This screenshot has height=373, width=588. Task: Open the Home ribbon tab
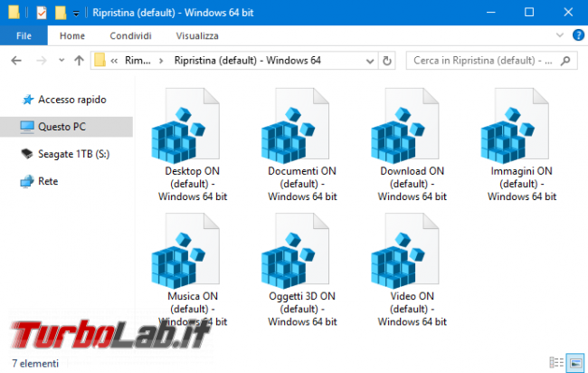tap(72, 35)
